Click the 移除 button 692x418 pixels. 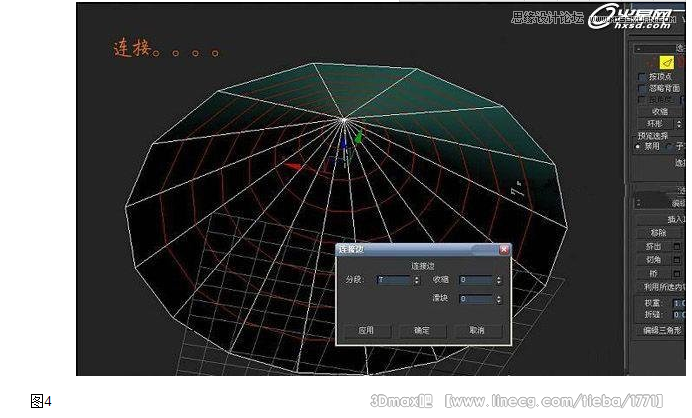(x=658, y=233)
